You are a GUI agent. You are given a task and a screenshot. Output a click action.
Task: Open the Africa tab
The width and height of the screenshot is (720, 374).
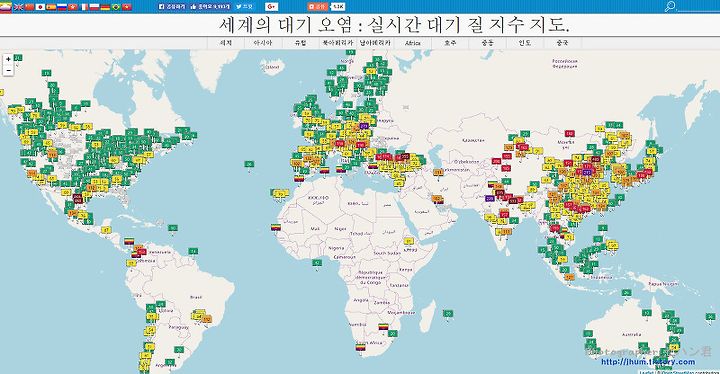(x=413, y=43)
